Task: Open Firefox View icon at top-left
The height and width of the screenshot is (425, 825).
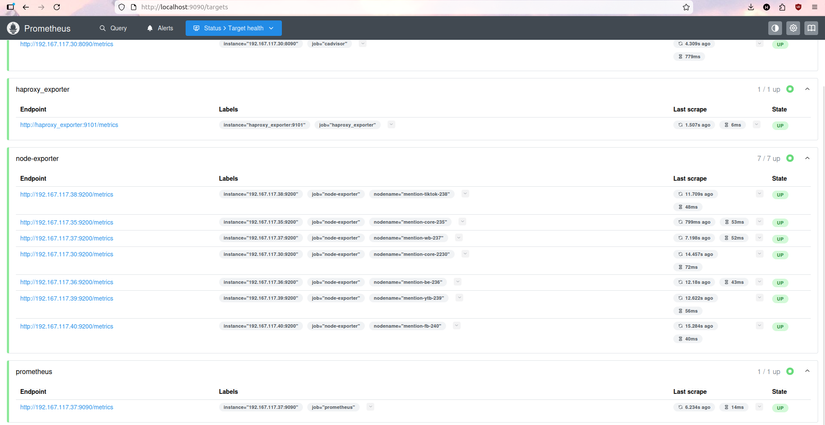Action: 11,7
